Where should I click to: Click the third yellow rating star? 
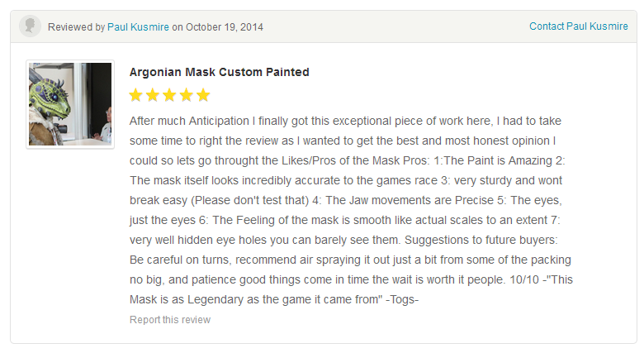pyautogui.click(x=169, y=95)
